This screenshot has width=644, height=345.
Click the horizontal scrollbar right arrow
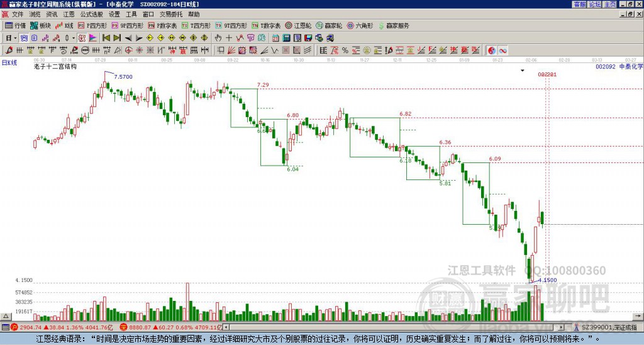(562, 327)
